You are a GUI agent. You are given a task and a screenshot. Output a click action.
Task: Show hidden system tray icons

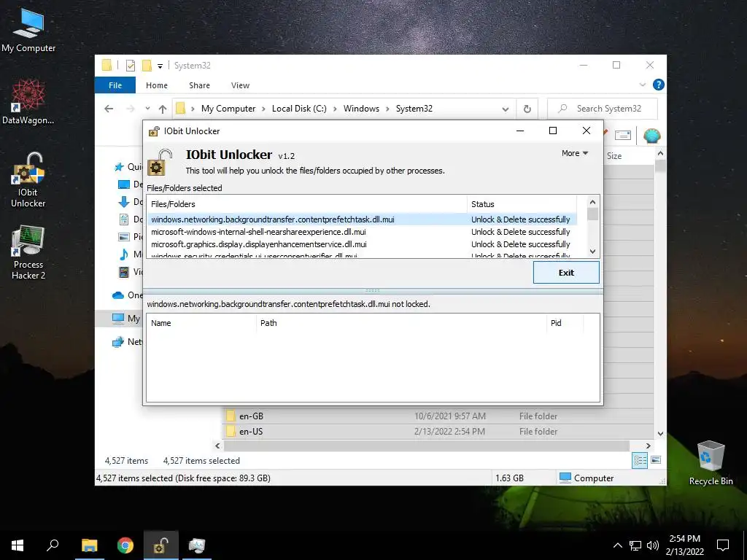point(617,545)
